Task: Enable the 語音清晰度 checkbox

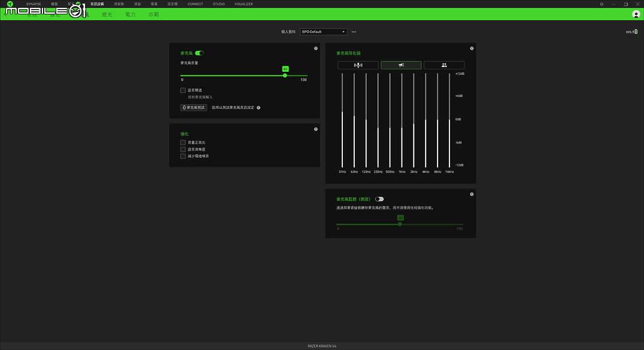Action: point(183,149)
